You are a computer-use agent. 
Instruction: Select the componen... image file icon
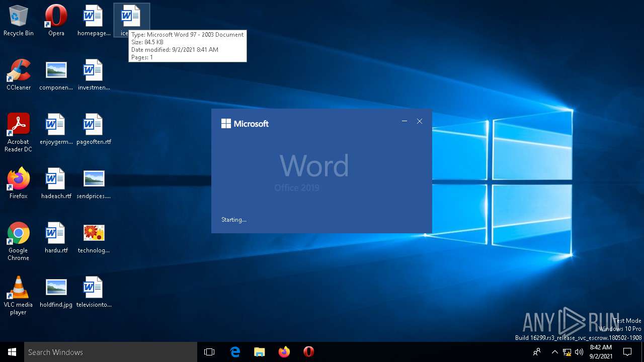56,75
